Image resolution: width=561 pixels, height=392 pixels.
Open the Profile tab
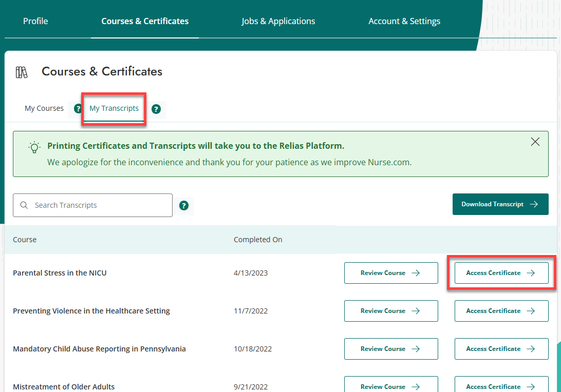35,21
